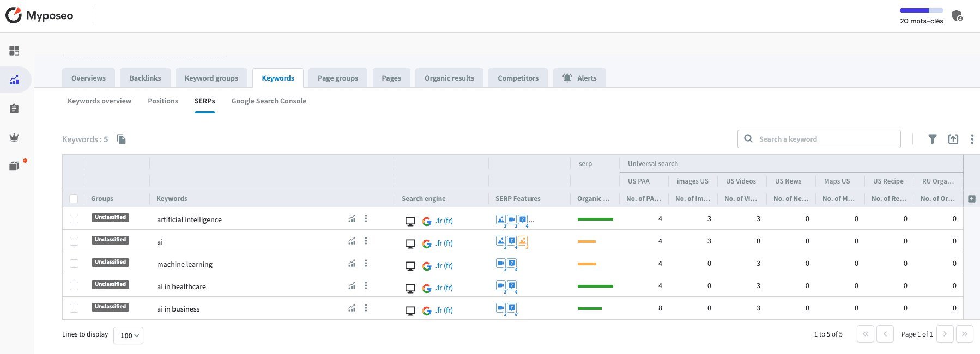Go to last page pagination button

click(x=965, y=334)
